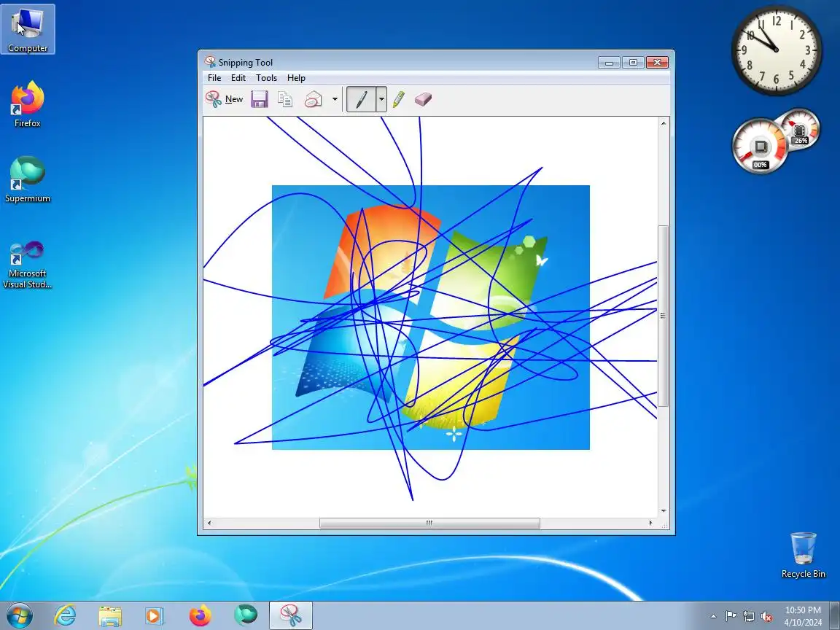840x630 pixels.
Task: Open the Edit menu
Action: [238, 78]
